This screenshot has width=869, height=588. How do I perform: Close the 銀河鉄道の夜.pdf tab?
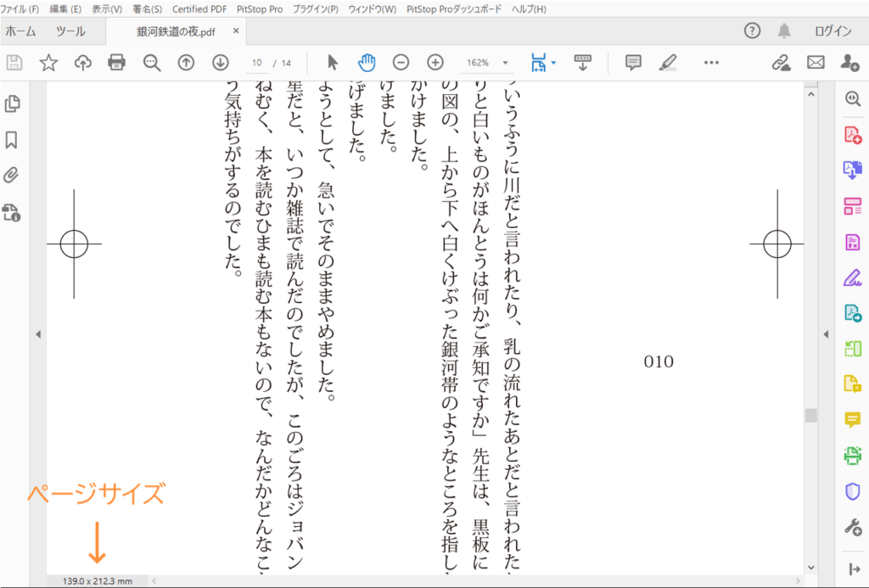236,31
